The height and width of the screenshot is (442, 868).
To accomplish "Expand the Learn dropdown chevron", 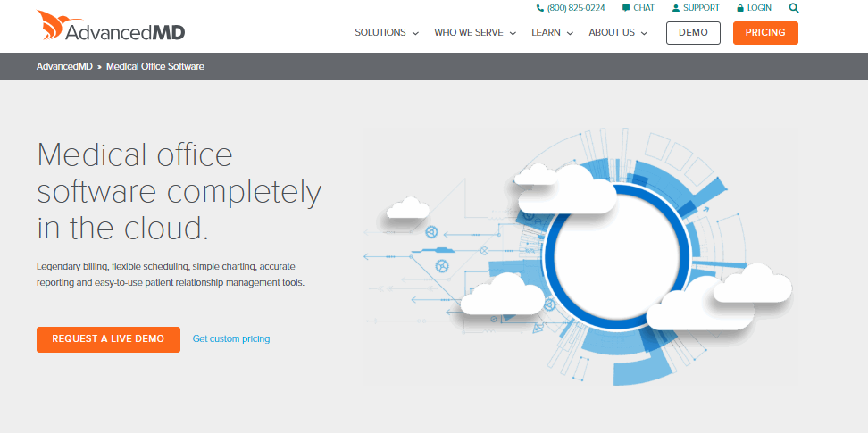I will (569, 33).
